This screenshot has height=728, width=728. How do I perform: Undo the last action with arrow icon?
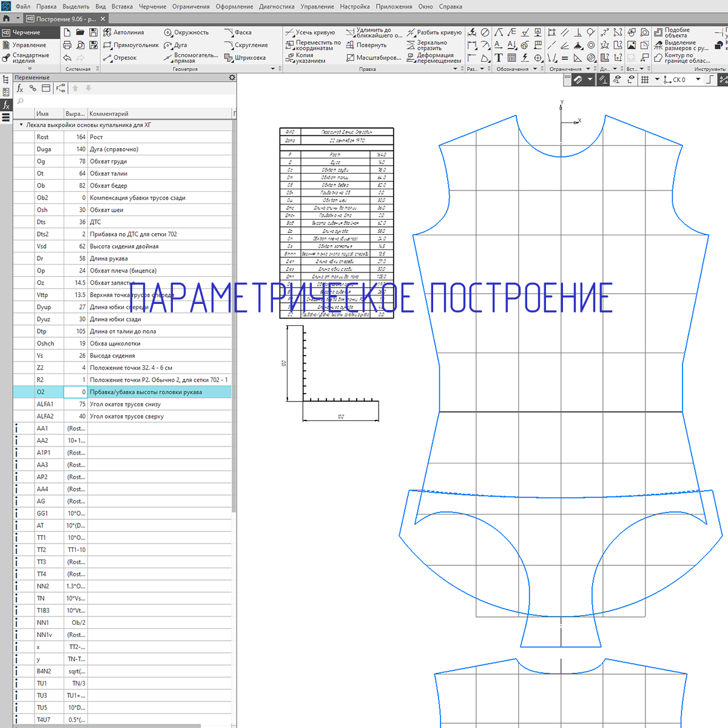(x=67, y=58)
